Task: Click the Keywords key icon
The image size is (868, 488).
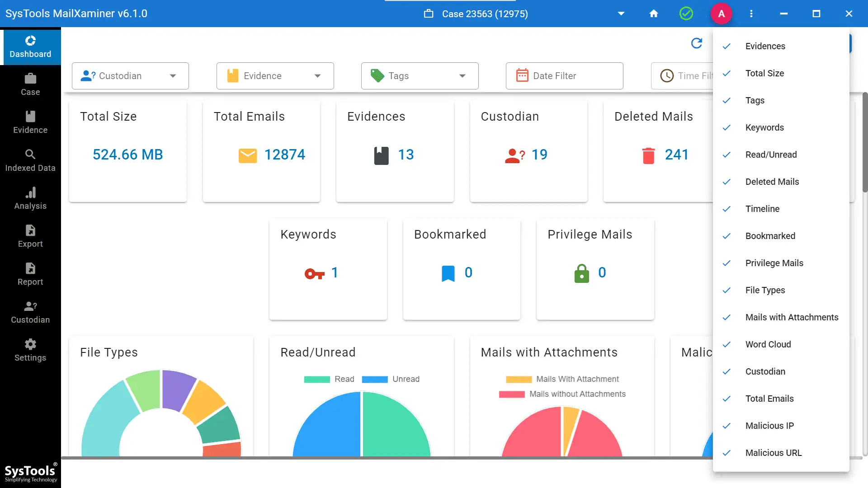Action: click(x=315, y=273)
